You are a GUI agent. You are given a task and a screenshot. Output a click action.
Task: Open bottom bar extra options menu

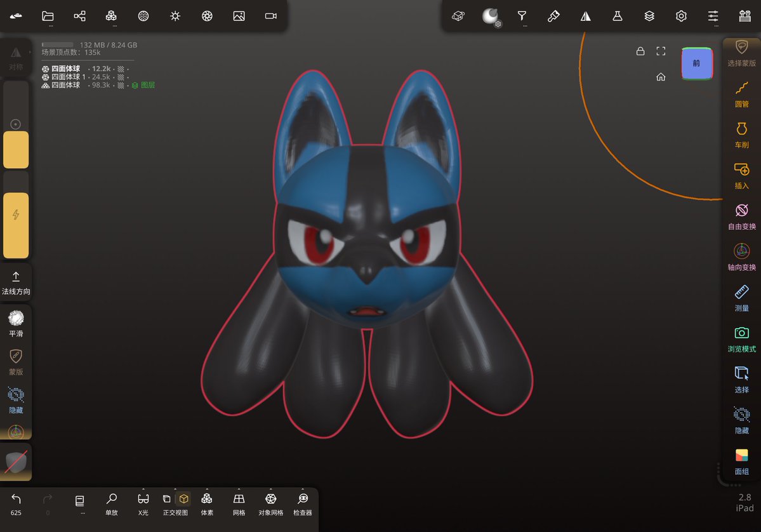tap(80, 504)
